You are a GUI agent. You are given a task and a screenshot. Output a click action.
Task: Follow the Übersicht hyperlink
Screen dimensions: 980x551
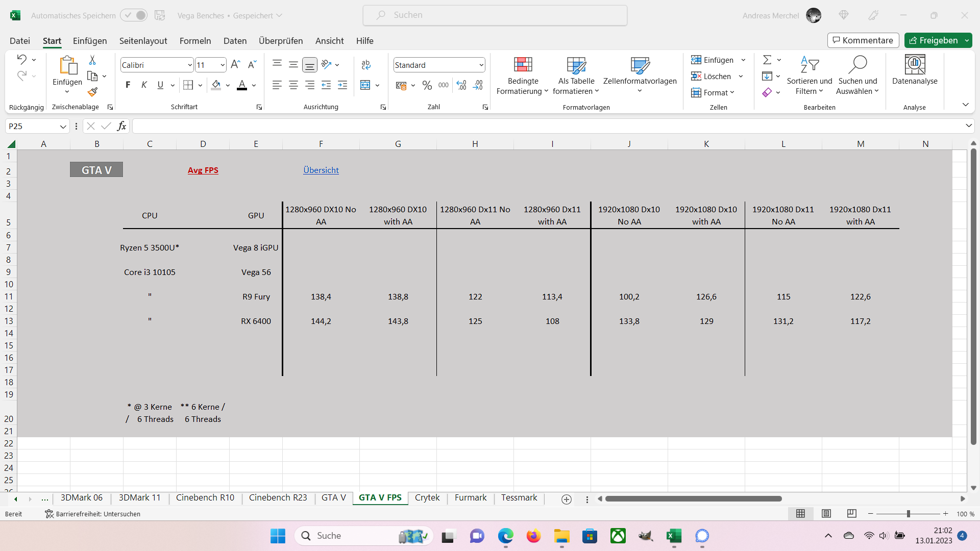click(321, 170)
